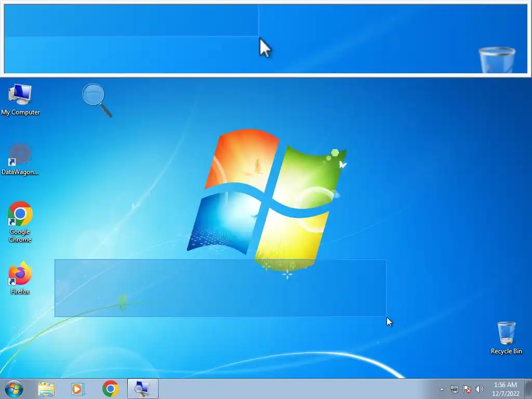This screenshot has width=532, height=399.
Task: Select the Google Chrome desktop shortcut
Action: (x=20, y=222)
